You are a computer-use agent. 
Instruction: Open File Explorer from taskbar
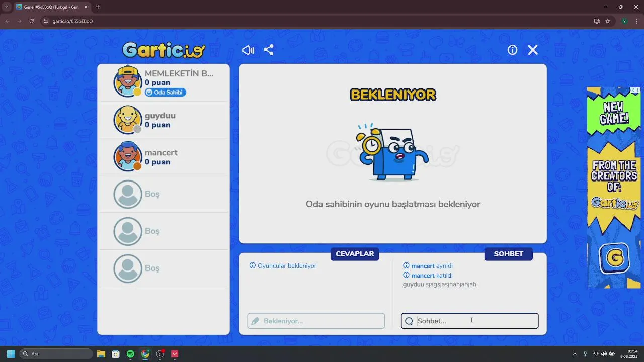tap(101, 354)
